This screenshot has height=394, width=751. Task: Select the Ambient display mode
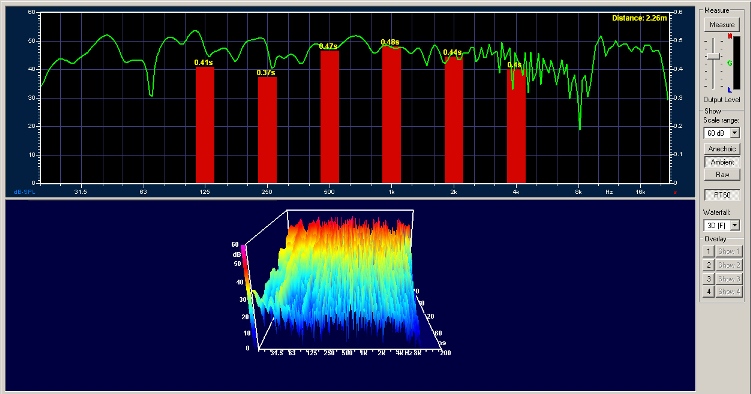click(722, 162)
